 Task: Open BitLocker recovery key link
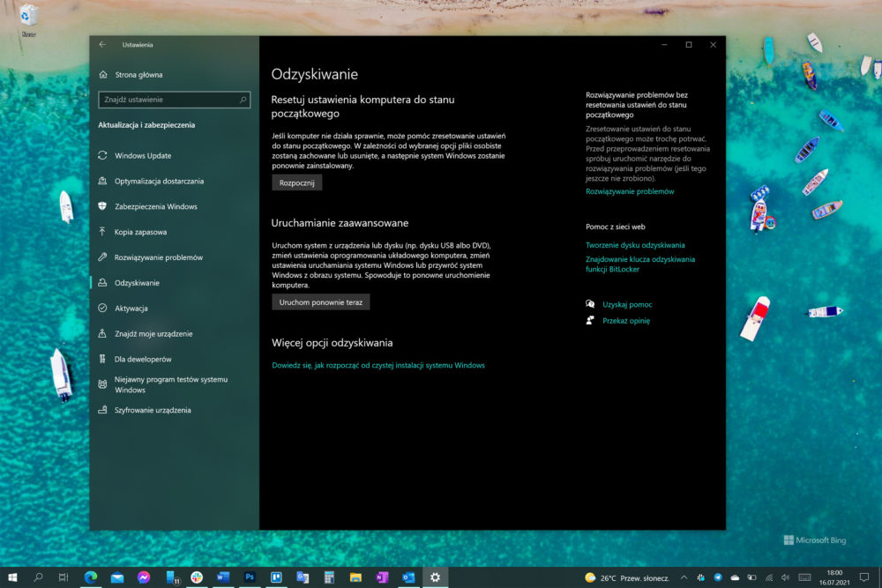click(x=640, y=264)
